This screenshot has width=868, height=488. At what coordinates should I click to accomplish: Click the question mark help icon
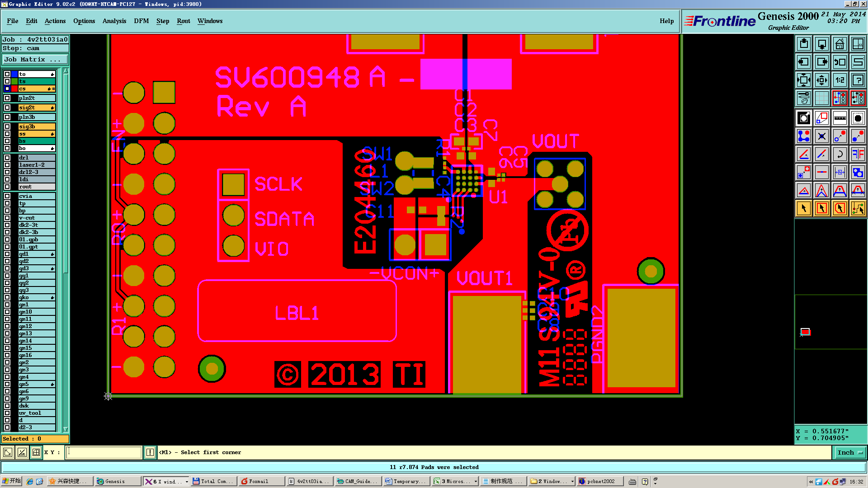(858, 80)
